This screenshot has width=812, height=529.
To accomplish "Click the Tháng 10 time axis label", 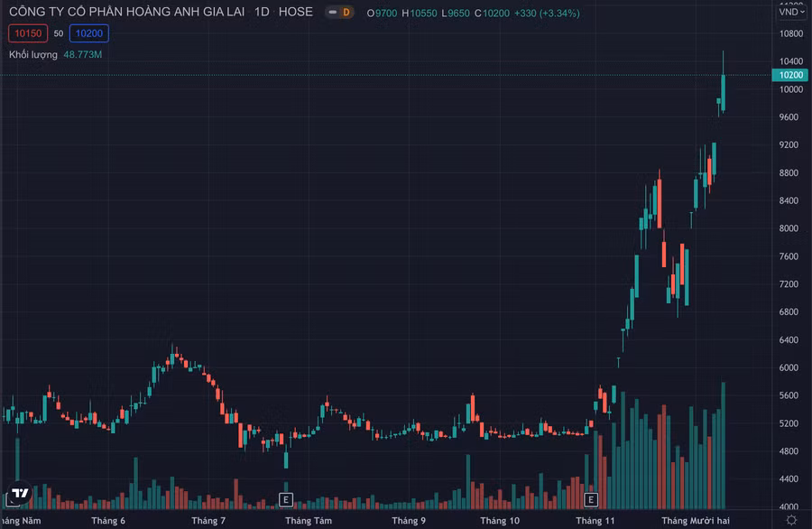I will tap(500, 521).
